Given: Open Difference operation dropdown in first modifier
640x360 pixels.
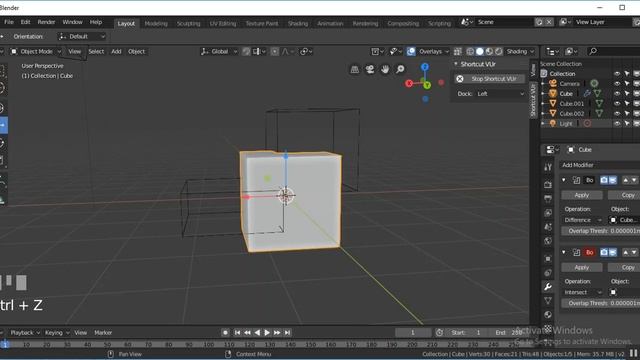Looking at the screenshot, I should click(x=582, y=220).
